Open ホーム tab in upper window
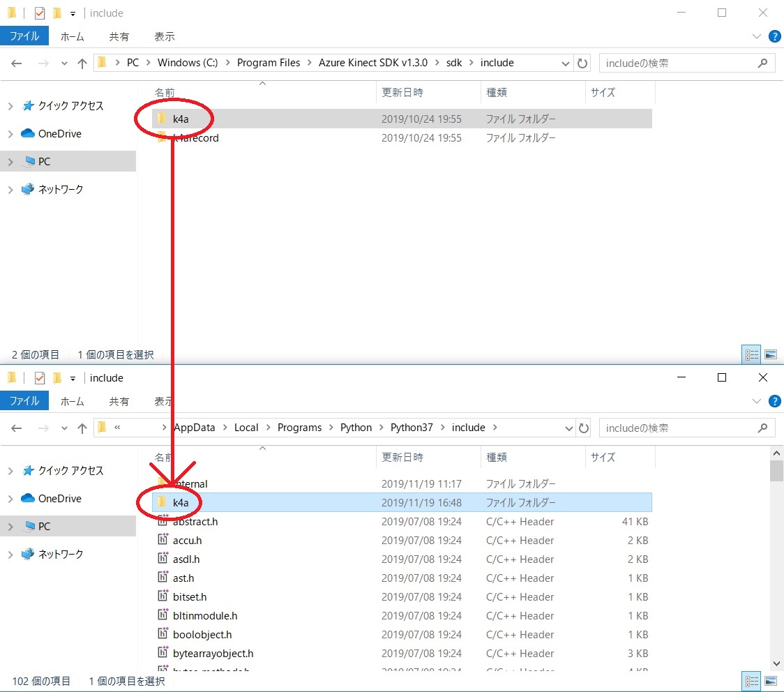The height and width of the screenshot is (692, 784). (x=73, y=36)
